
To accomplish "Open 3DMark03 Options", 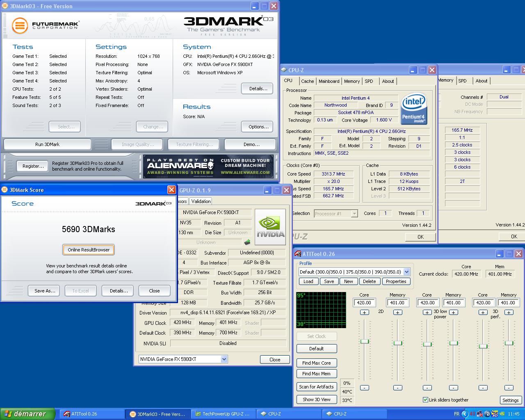I will (x=257, y=127).
